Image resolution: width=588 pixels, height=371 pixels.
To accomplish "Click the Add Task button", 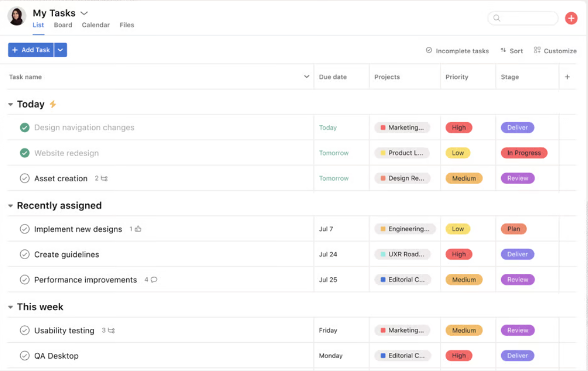I will coord(31,50).
